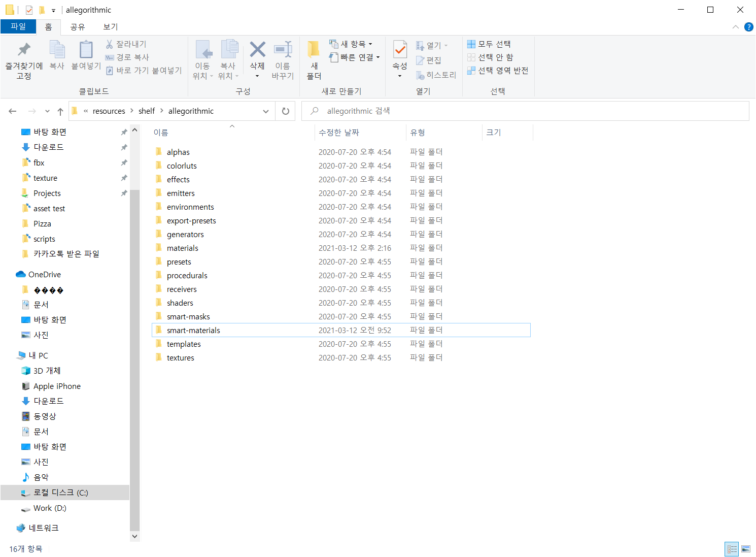This screenshot has width=756, height=557.
Task: Sort by 이름 (Name) column header
Action: click(x=161, y=133)
